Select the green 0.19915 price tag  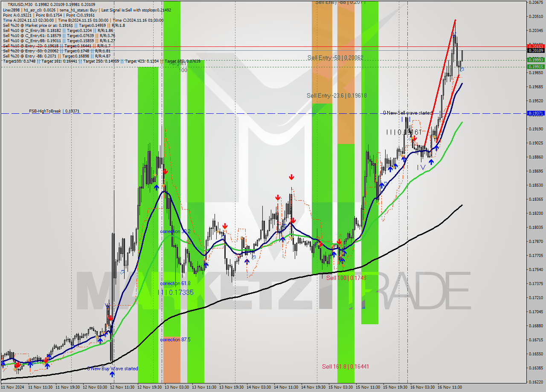pyautogui.click(x=536, y=67)
